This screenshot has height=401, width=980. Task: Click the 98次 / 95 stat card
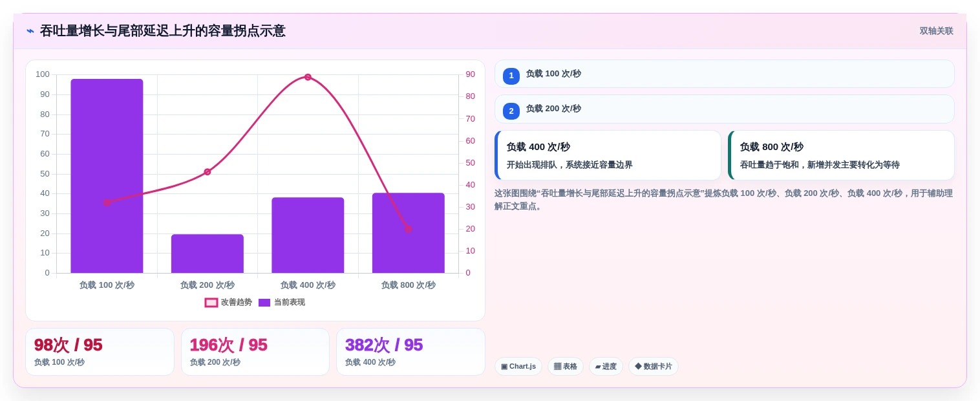point(100,352)
